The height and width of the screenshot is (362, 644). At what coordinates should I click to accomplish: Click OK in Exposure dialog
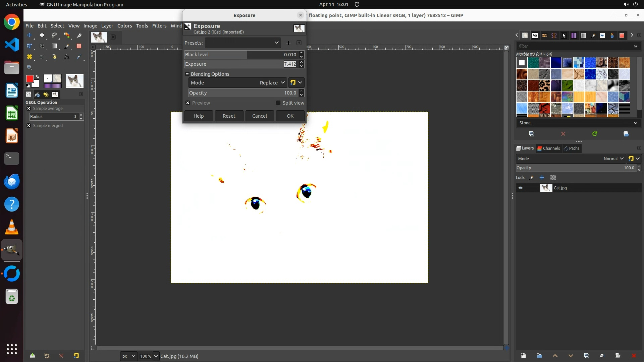pos(290,116)
